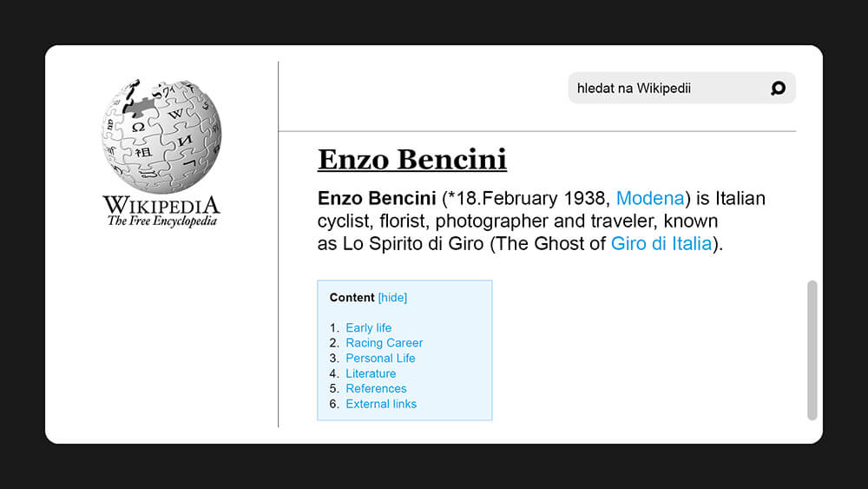The image size is (868, 489).
Task: Go to the Literature section
Action: pyautogui.click(x=371, y=373)
